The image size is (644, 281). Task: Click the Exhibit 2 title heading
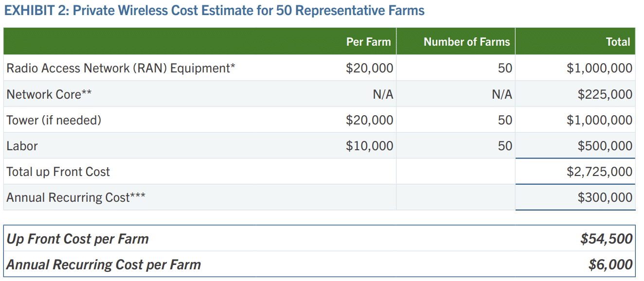(x=214, y=11)
